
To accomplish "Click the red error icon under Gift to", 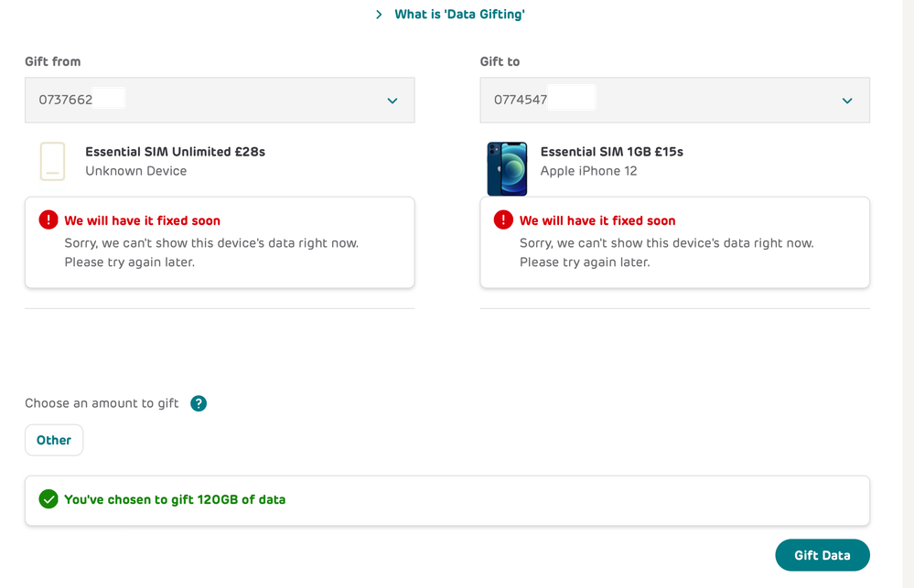I will (x=503, y=219).
